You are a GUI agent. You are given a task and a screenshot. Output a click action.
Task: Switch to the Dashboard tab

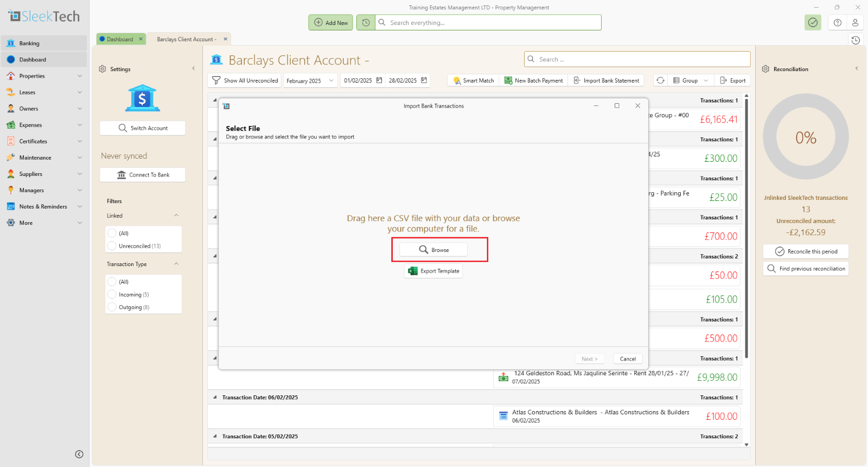120,39
